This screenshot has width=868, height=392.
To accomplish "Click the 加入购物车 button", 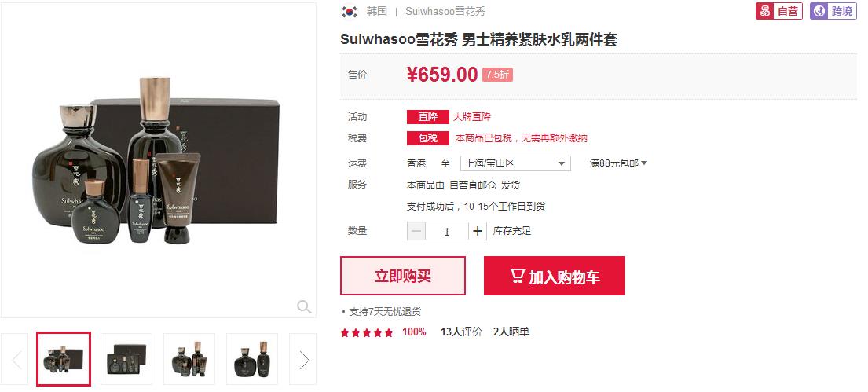I will point(554,276).
